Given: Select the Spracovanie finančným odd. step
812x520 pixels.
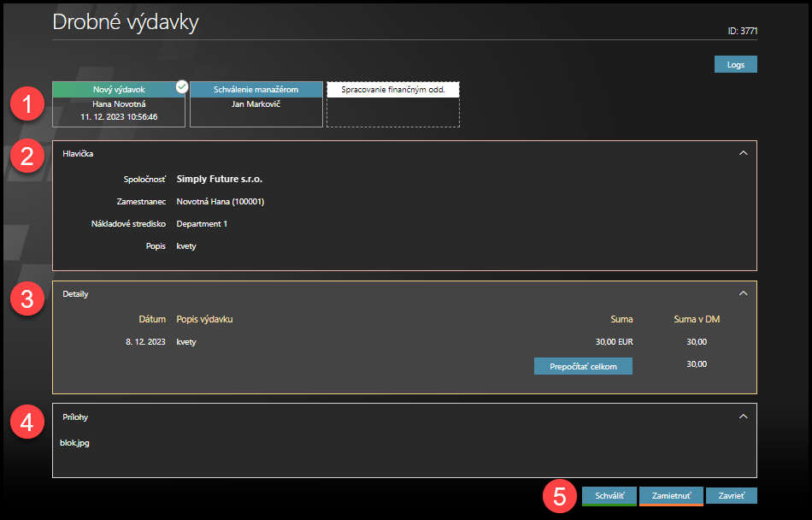Looking at the screenshot, I should (393, 90).
